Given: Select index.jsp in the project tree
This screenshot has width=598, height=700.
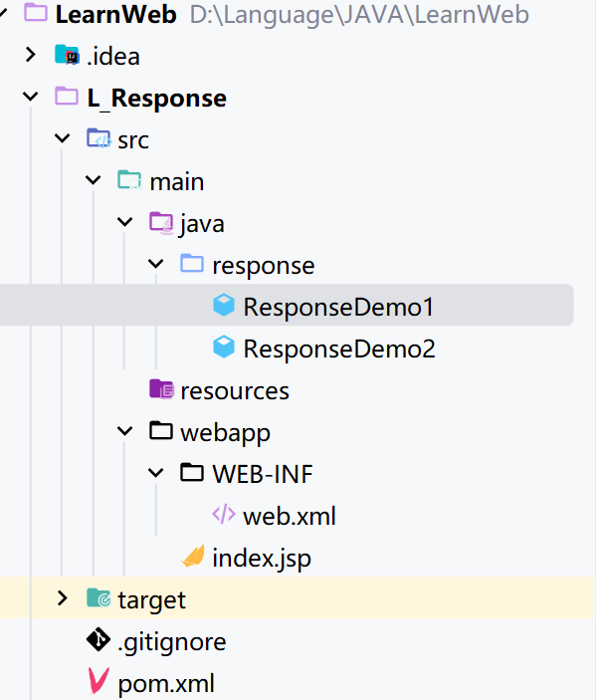Looking at the screenshot, I should [x=261, y=558].
